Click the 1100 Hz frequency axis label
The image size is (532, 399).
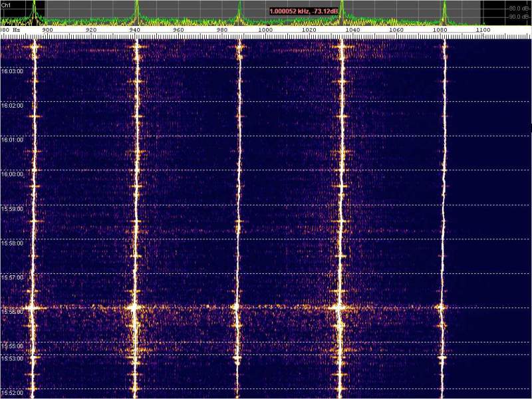point(483,31)
